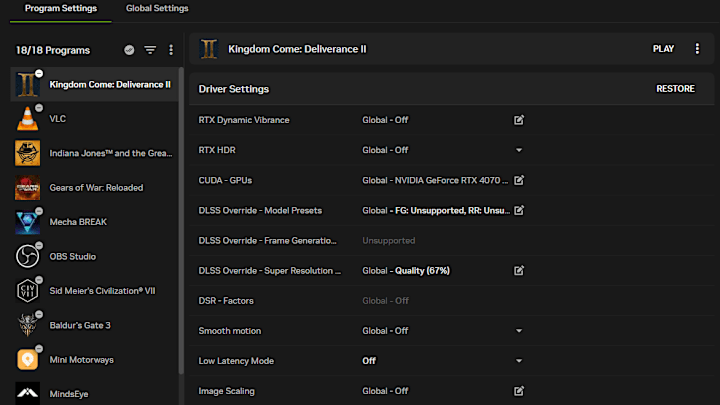Open the program list filter icon
Image resolution: width=720 pixels, height=405 pixels.
(x=150, y=50)
